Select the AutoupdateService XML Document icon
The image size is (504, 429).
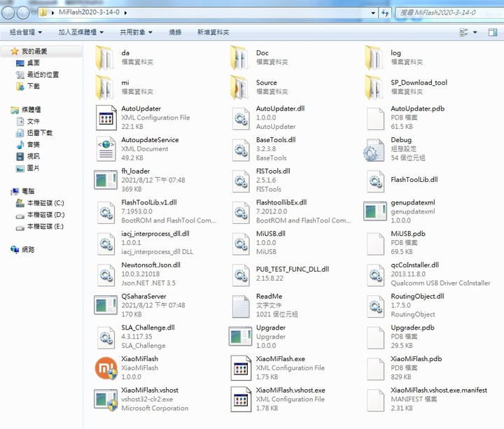106,149
